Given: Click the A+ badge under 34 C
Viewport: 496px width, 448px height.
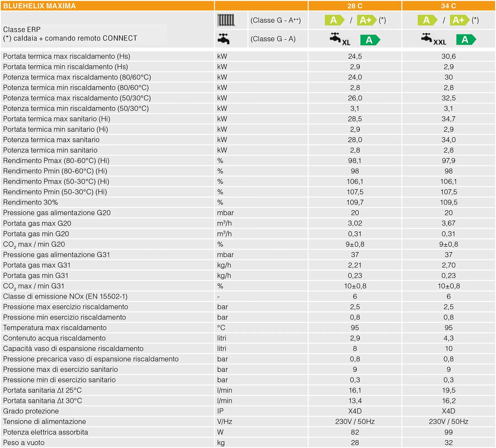Looking at the screenshot, I should click(459, 20).
